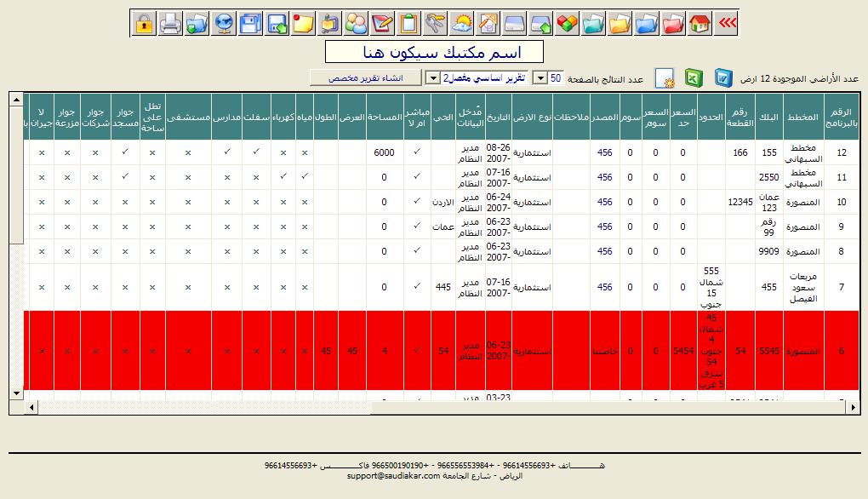Select the خاصتنا source cell in red row
The height and width of the screenshot is (499, 868).
(x=604, y=351)
